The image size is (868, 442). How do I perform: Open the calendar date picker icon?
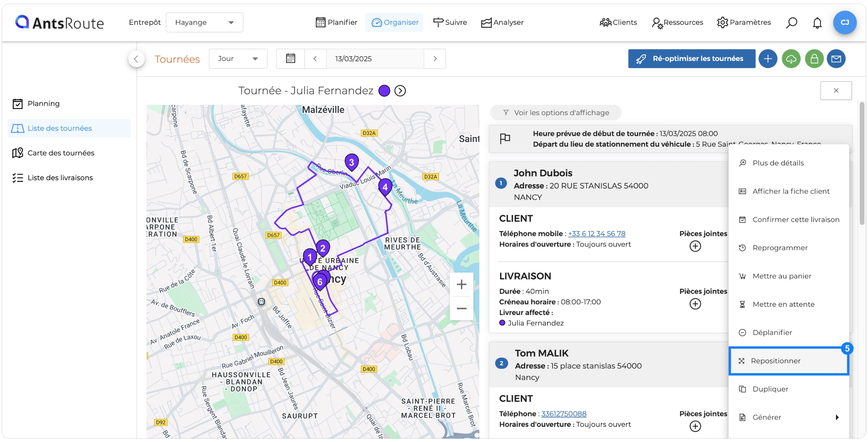(291, 58)
